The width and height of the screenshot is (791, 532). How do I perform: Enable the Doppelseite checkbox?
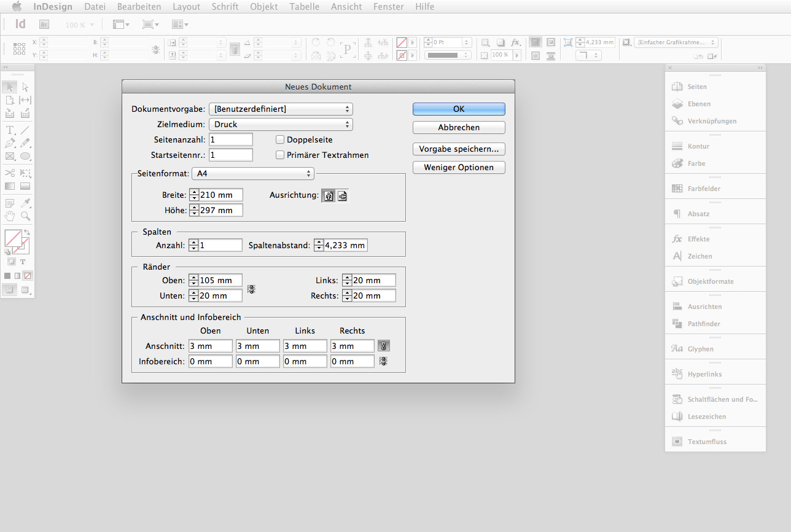coord(280,139)
